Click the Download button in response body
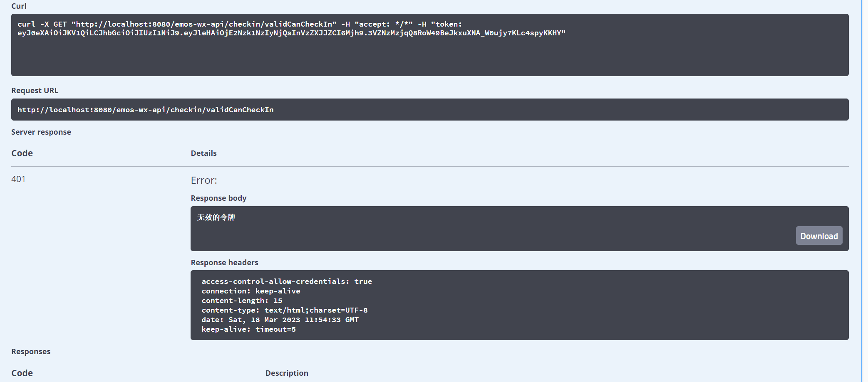This screenshot has width=868, height=382. point(818,236)
